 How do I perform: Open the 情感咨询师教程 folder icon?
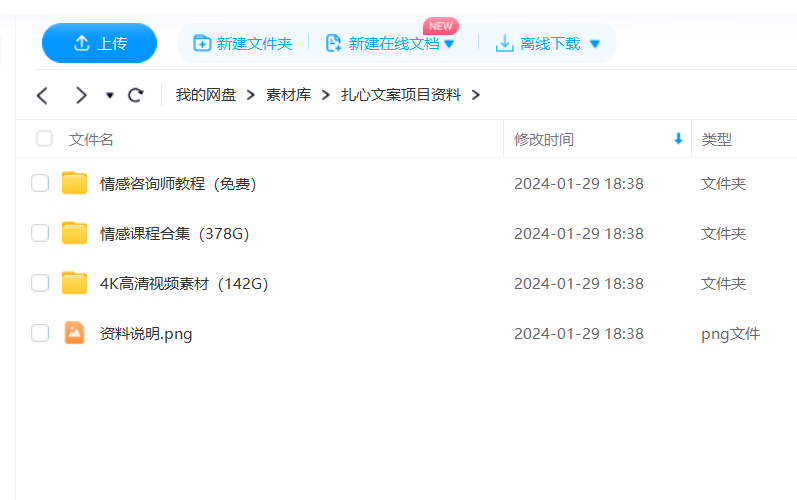tap(74, 183)
